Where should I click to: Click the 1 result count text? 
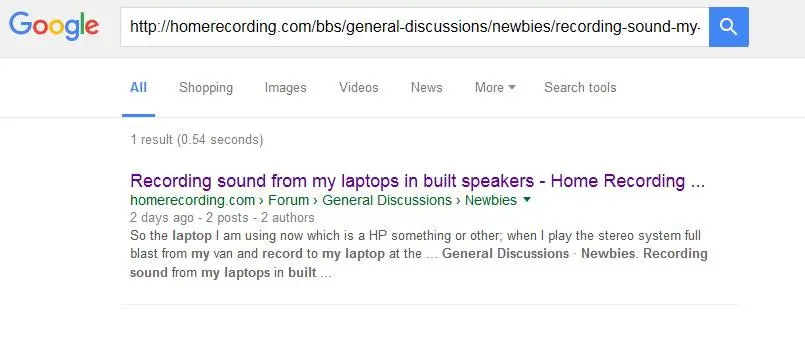tap(197, 140)
